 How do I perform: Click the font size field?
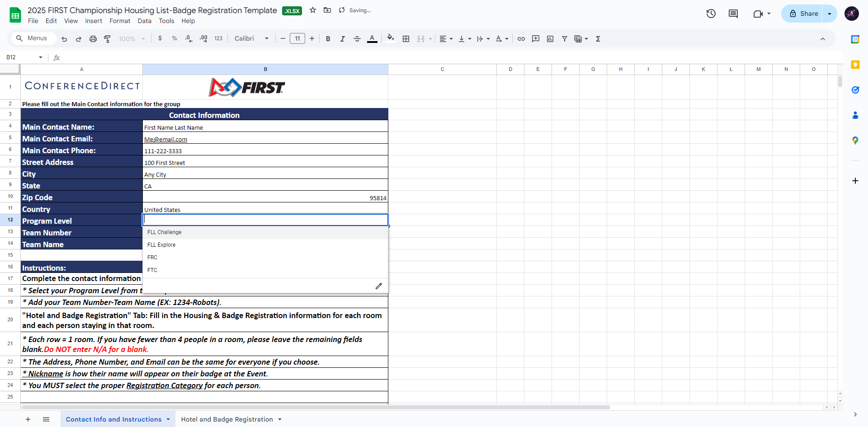click(x=297, y=39)
